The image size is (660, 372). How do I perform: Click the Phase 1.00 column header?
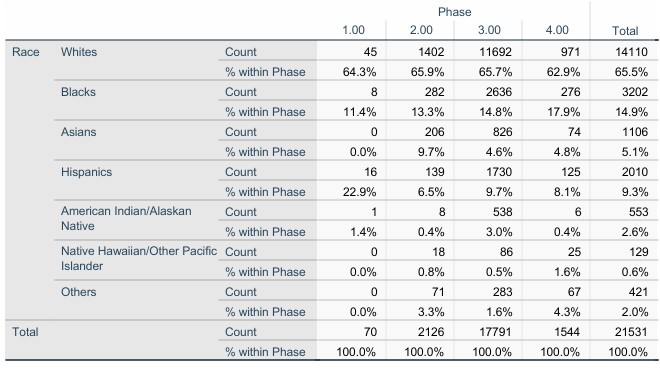[353, 30]
